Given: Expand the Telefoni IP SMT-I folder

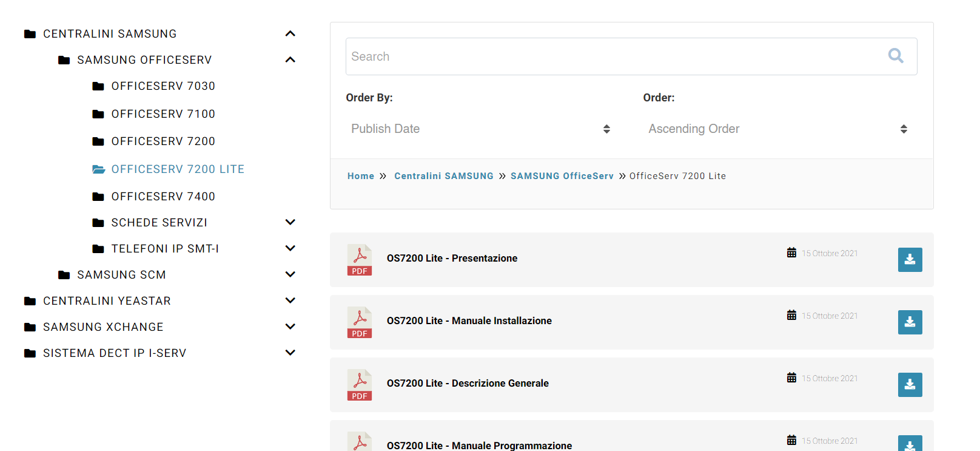Looking at the screenshot, I should pos(290,249).
